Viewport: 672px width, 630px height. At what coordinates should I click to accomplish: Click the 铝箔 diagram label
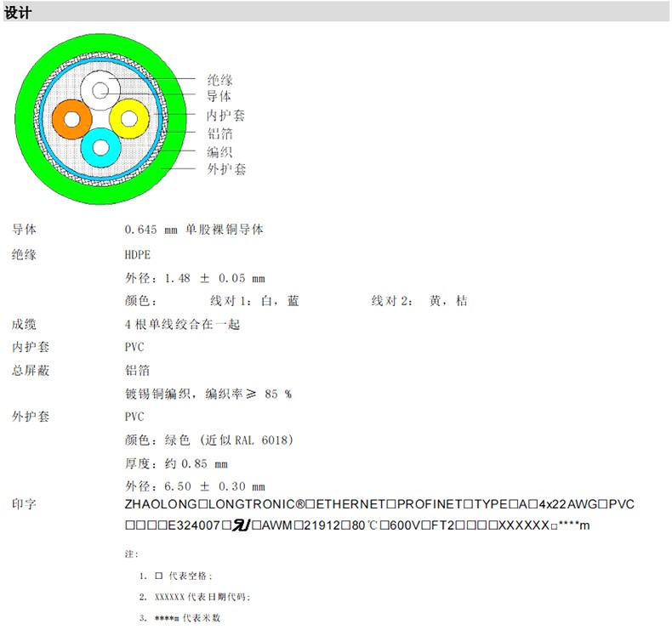pyautogui.click(x=219, y=133)
